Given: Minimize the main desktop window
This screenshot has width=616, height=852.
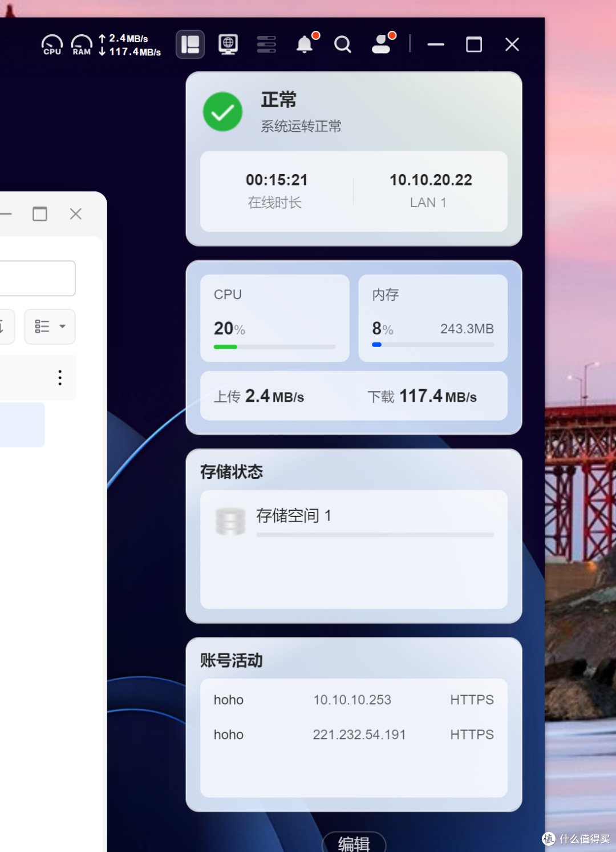Looking at the screenshot, I should pos(436,45).
